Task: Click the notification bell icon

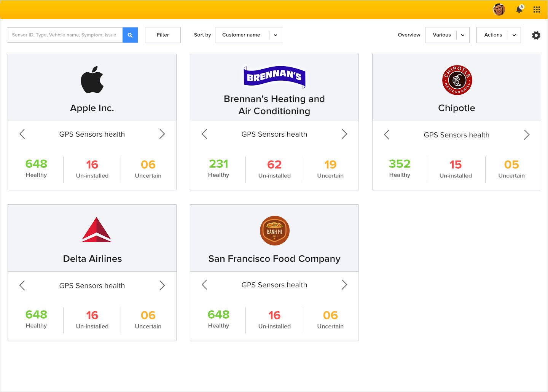Action: [x=519, y=10]
